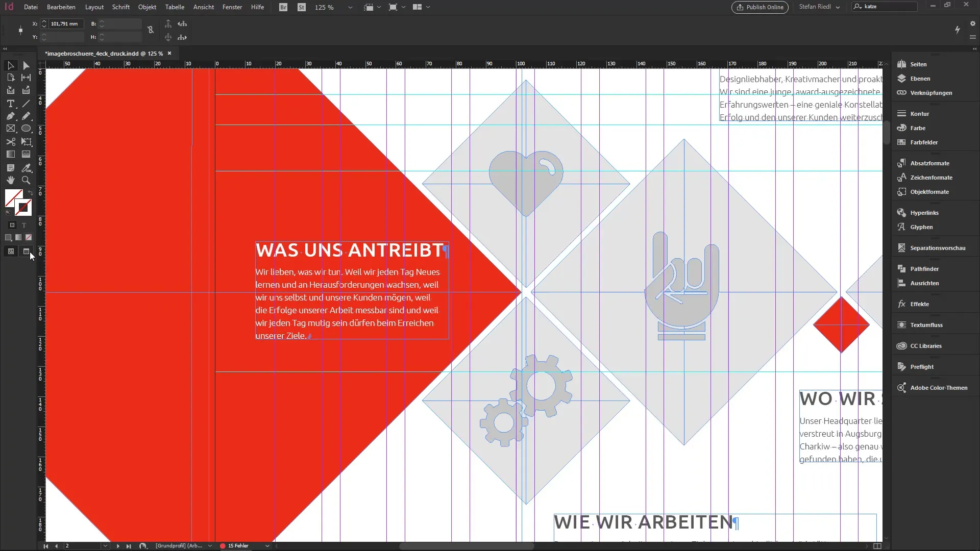Select the Content Placer tool
The image size is (980, 551).
tap(26, 90)
